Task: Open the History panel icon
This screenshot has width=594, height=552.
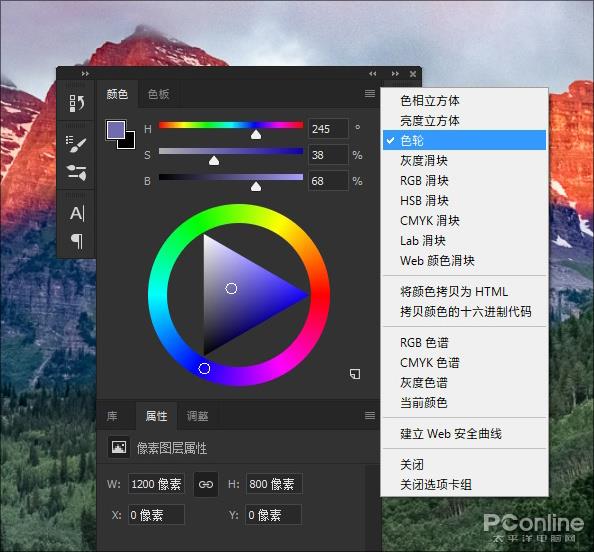Action: coord(77,103)
